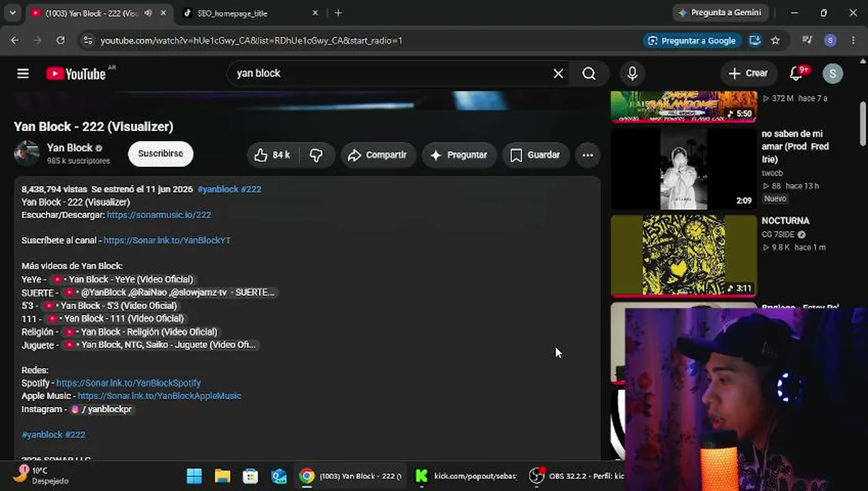868x491 pixels.
Task: Open Chrome profile avatar S
Action: 830,41
